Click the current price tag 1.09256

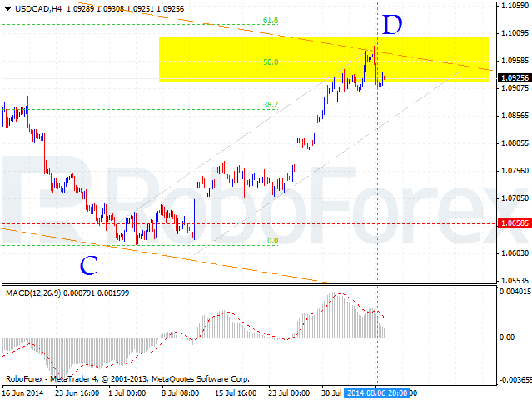[515, 77]
